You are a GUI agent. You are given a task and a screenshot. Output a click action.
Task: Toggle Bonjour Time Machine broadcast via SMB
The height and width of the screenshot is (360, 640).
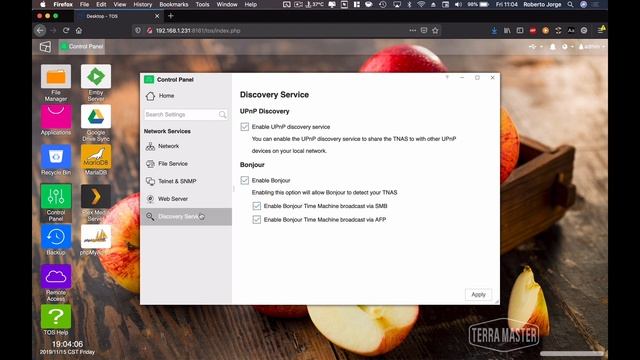pos(257,206)
